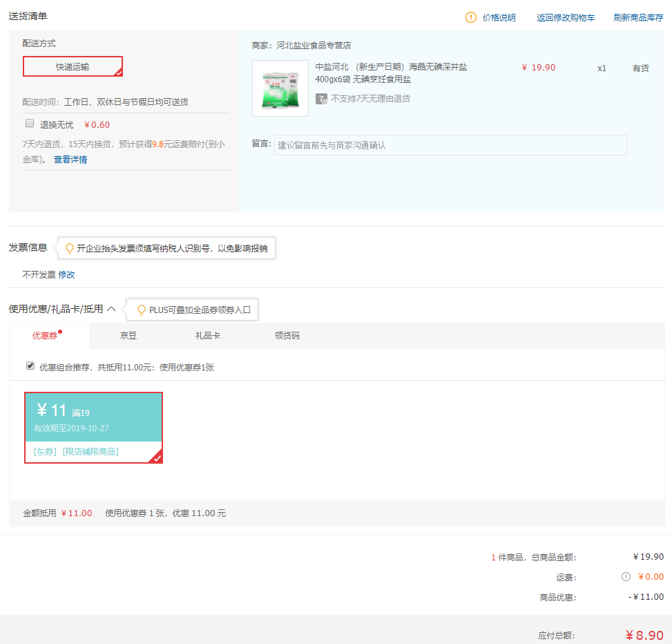Switch to the 京豆 tab

tap(128, 336)
